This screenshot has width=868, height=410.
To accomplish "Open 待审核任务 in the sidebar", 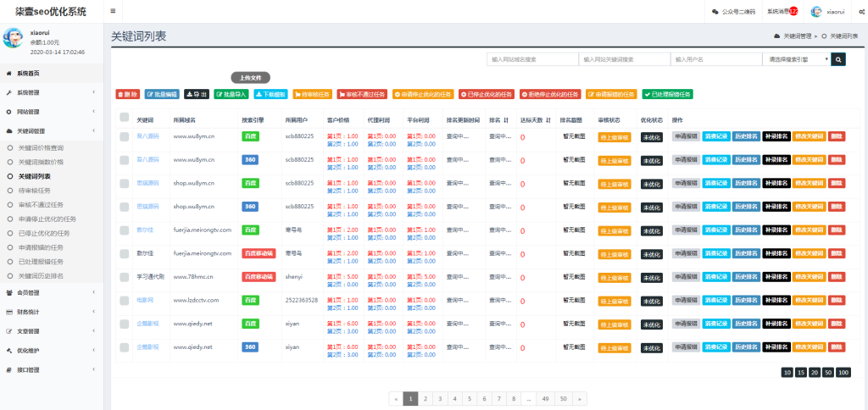I will [x=36, y=191].
